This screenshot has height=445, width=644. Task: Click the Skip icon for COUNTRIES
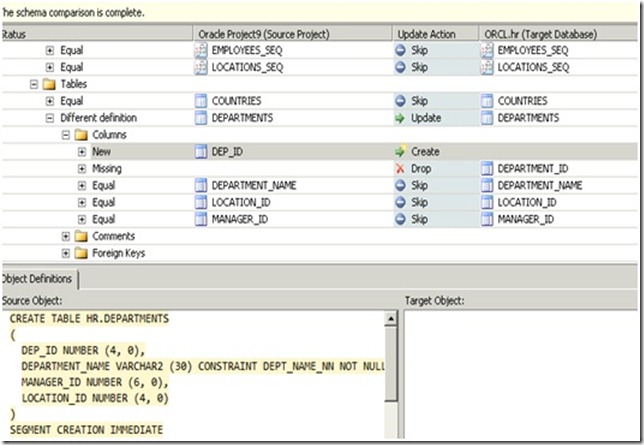pos(400,101)
